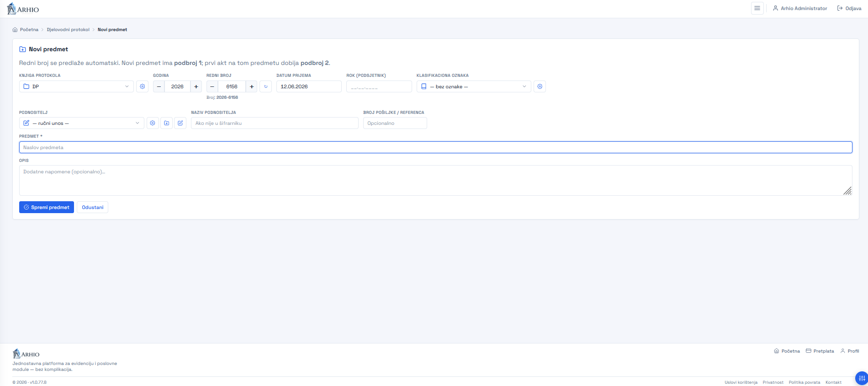
Task: Click the edit pencil icon next to Podnositelj
Action: click(180, 123)
